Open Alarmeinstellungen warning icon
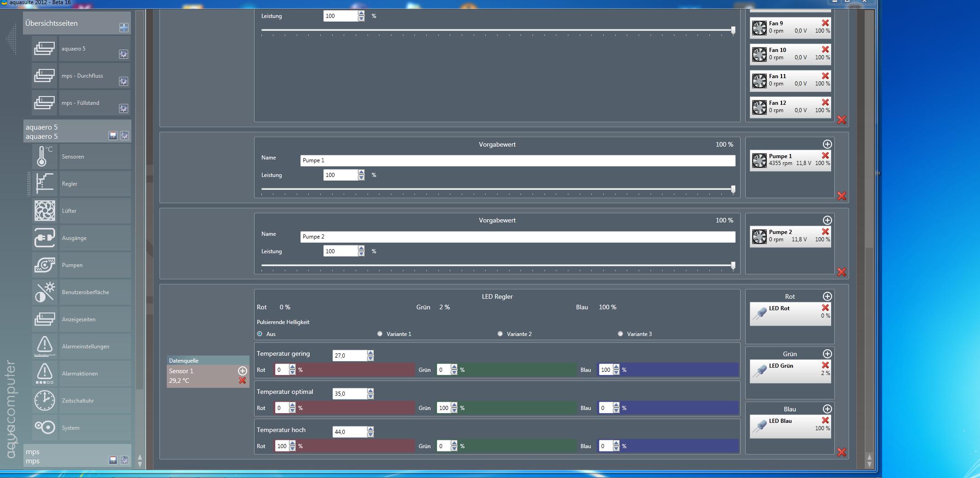 pos(45,347)
